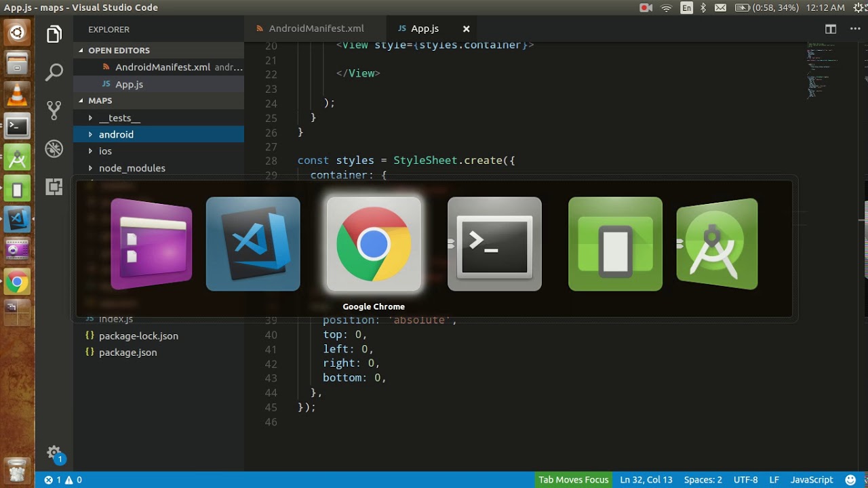Open the Ubuntu Dash from the launcher

click(x=18, y=32)
